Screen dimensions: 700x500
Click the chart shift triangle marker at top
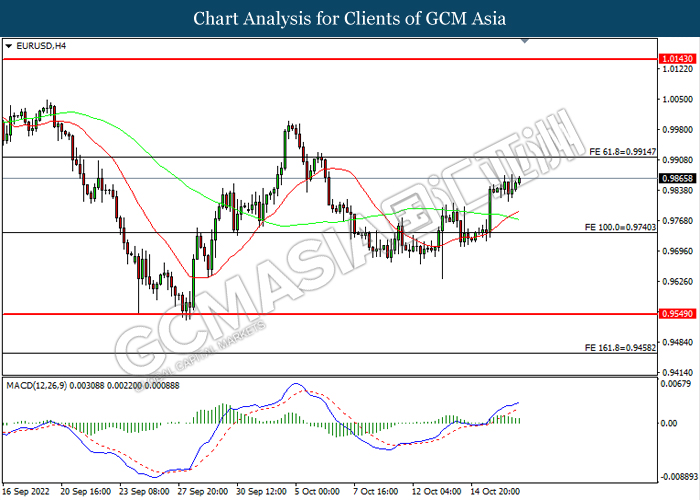click(525, 41)
